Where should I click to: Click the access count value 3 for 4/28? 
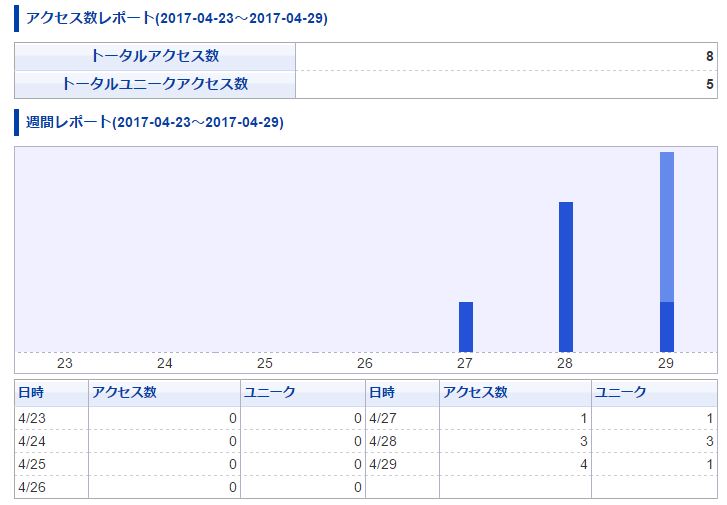click(x=584, y=441)
